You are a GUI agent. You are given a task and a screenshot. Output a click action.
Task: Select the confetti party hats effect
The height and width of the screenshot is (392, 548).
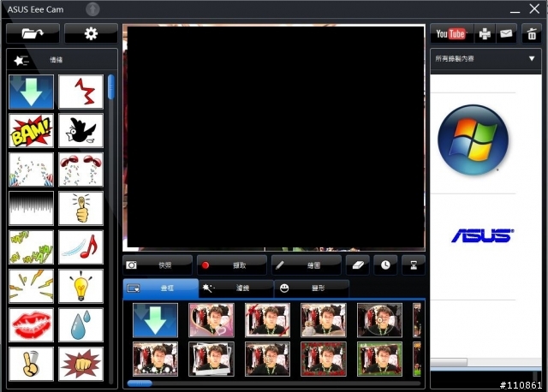click(x=31, y=169)
